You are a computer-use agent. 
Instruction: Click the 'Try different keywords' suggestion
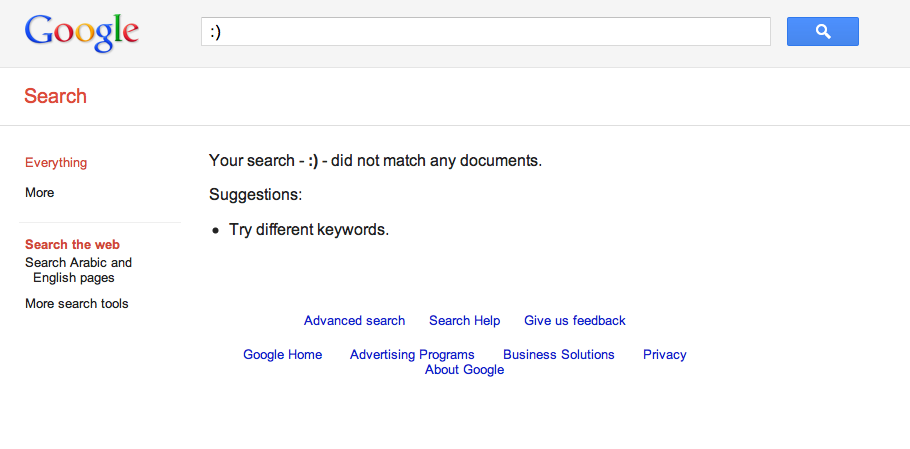[x=309, y=230]
